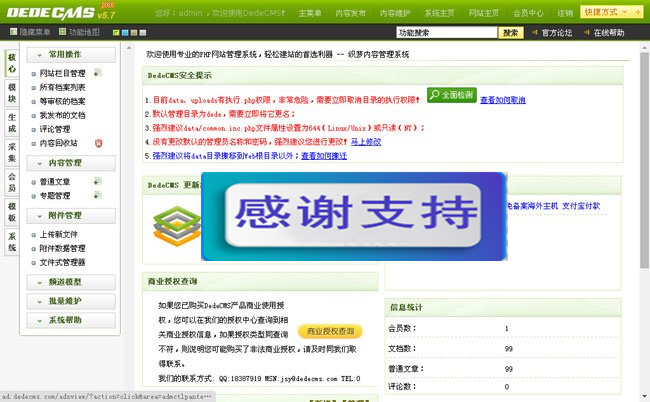Open the 查看如何取消 link

(503, 100)
